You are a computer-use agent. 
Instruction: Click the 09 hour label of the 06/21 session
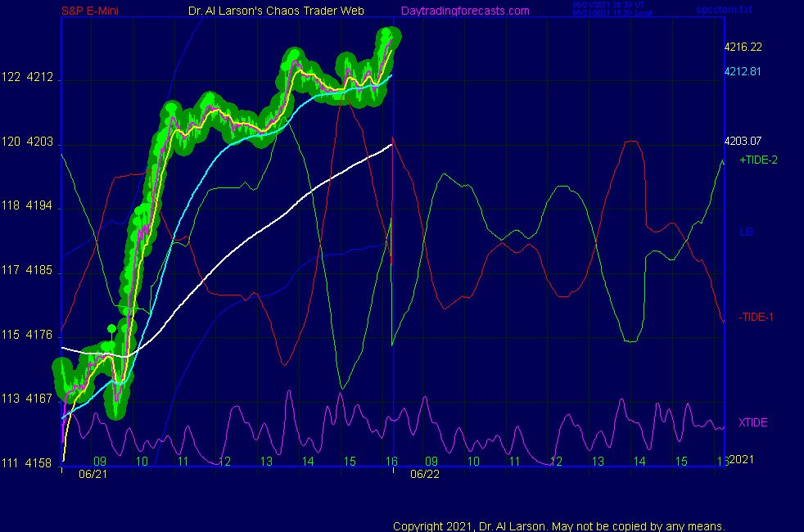[x=100, y=462]
